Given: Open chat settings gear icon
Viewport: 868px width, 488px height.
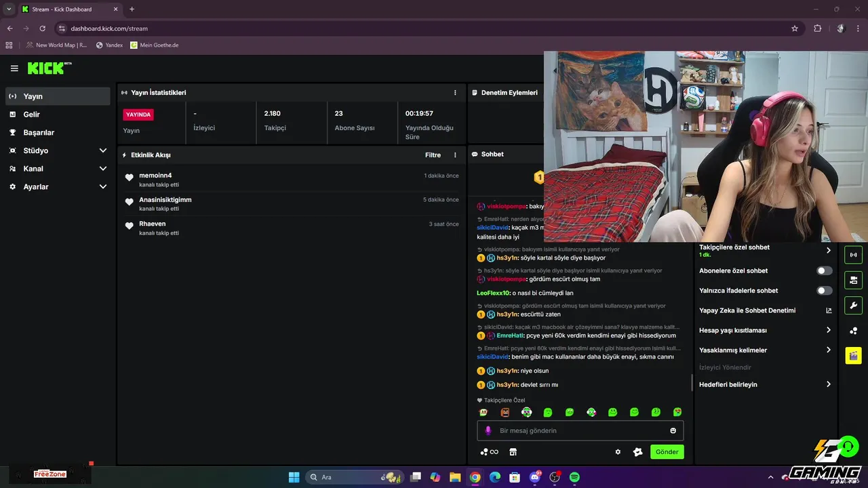Looking at the screenshot, I should [618, 452].
